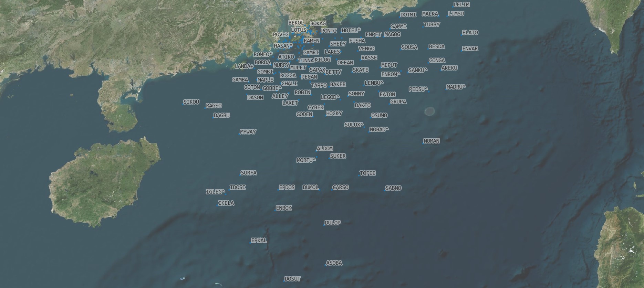Select the DAGBU waypoint label
644x288 pixels.
pos(222,116)
